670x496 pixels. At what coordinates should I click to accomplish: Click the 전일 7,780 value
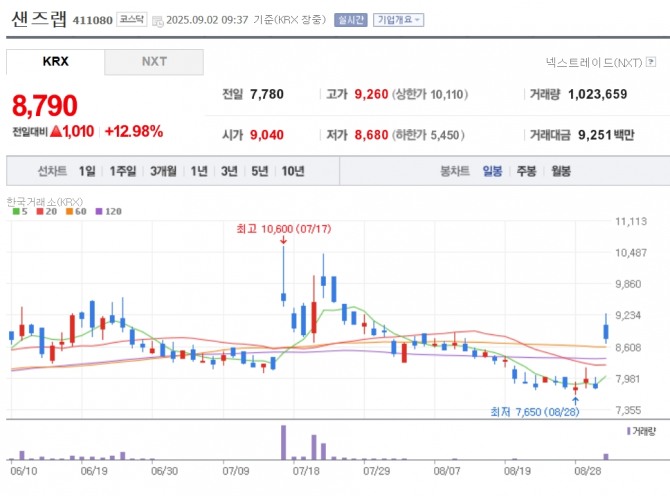(267, 94)
